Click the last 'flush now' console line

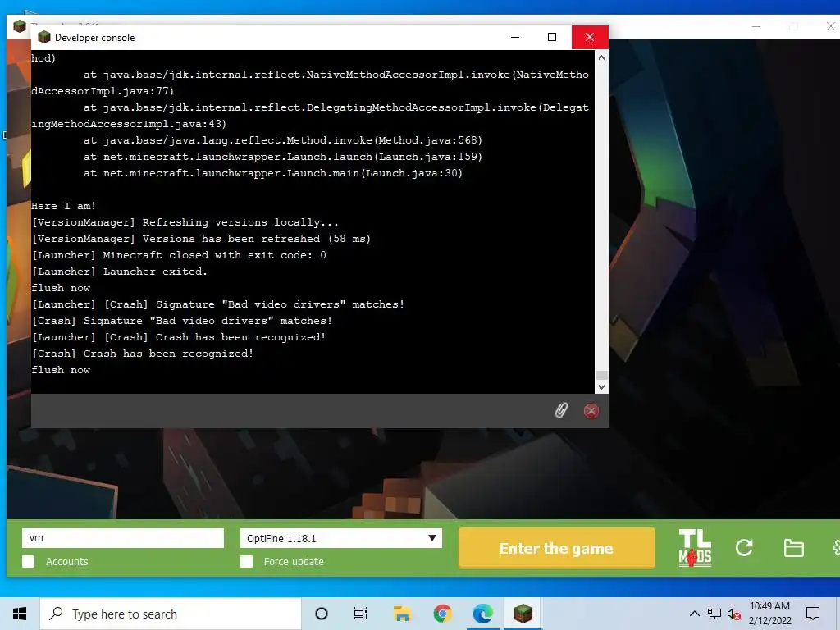[x=61, y=370]
